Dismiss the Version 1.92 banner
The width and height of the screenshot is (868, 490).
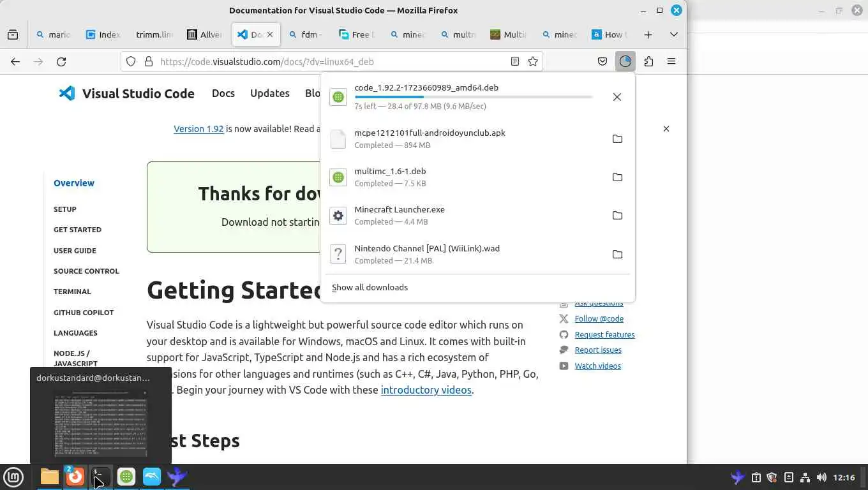pos(666,129)
